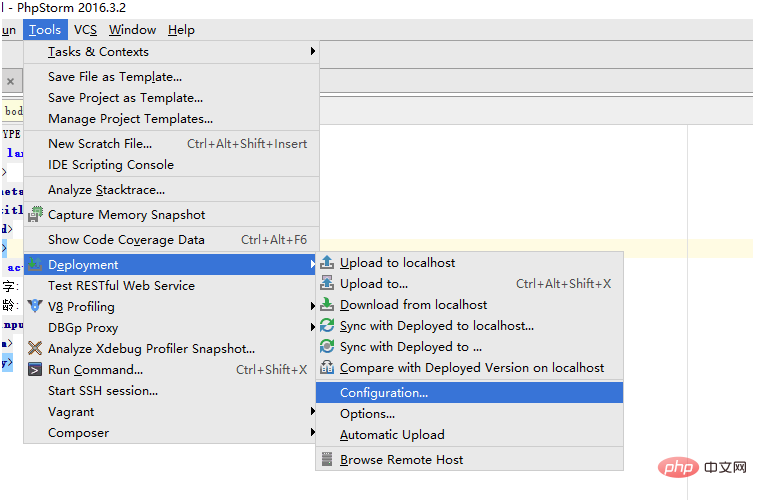Open Deployment Options...
The width and height of the screenshot is (757, 500).
tap(469, 414)
